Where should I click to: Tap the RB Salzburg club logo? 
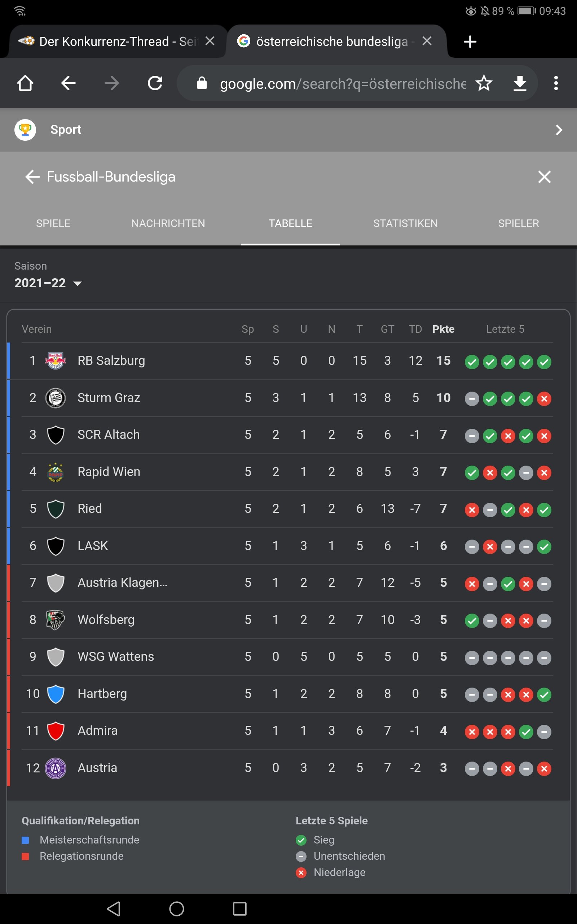pyautogui.click(x=56, y=361)
